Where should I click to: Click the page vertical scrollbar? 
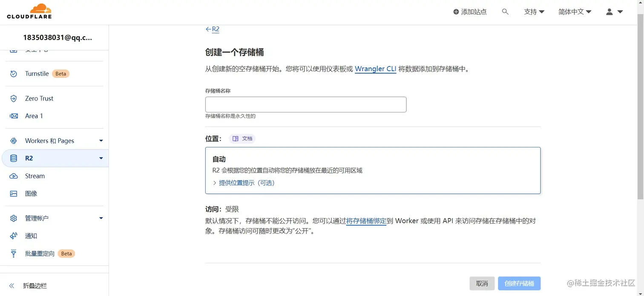coord(640,106)
